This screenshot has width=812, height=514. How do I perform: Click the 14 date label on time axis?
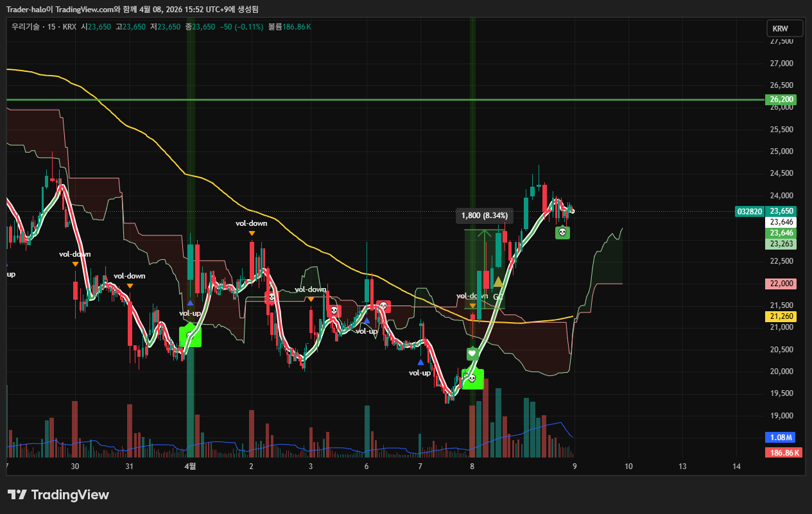(x=736, y=467)
